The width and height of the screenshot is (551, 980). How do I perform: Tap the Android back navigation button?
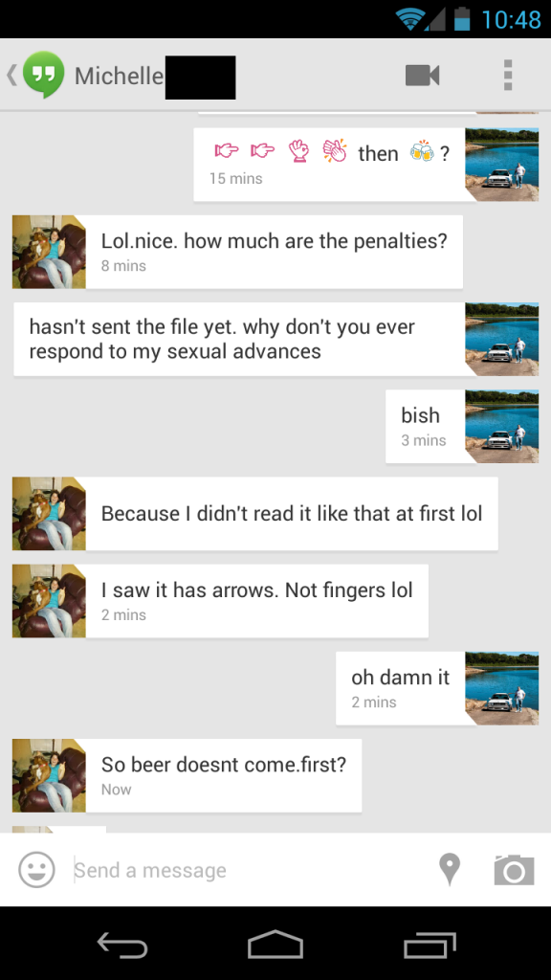point(122,945)
